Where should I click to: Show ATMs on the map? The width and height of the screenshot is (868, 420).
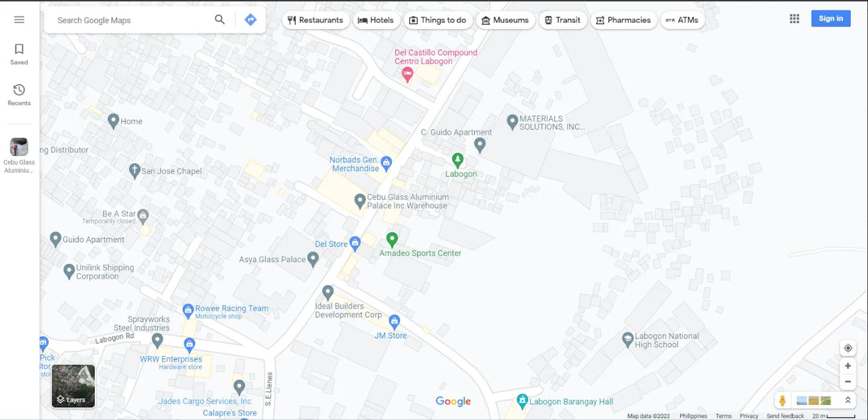[x=683, y=20]
